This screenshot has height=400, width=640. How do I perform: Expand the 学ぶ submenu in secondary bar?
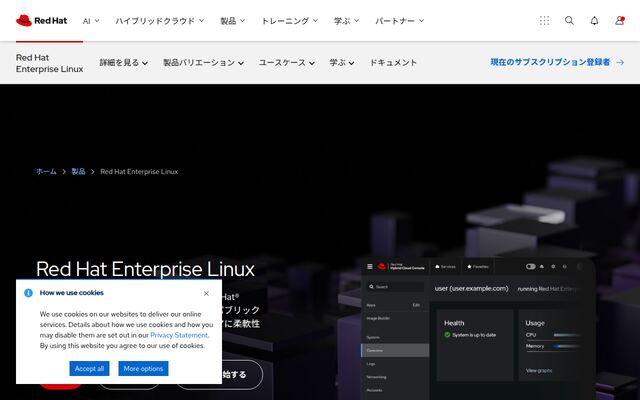342,62
